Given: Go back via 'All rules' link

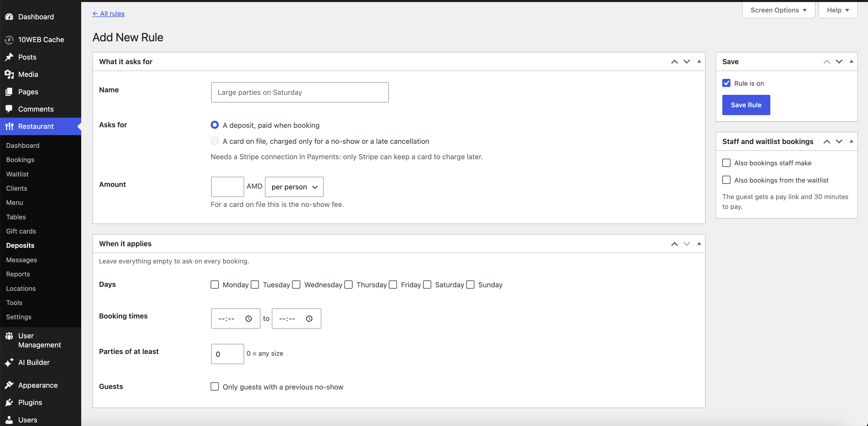Looking at the screenshot, I should pyautogui.click(x=109, y=13).
